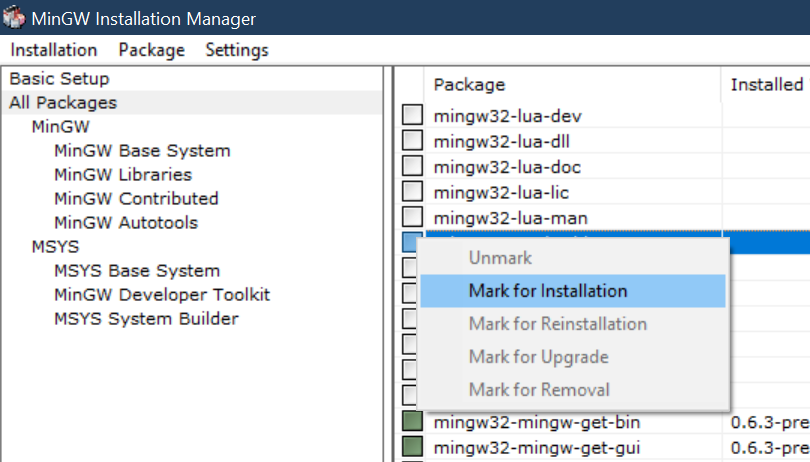Open the MinGW Libraries category
The image size is (810, 462).
pos(123,175)
